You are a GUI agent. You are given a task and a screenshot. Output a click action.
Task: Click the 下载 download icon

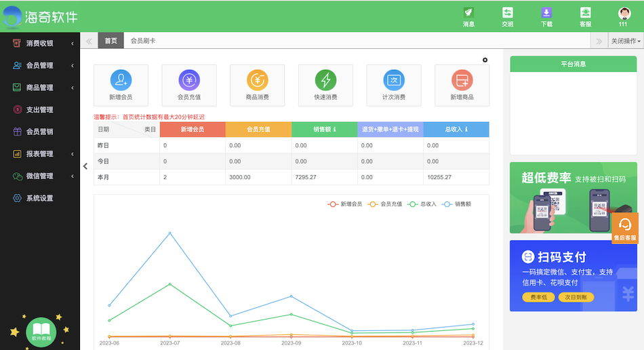pos(546,16)
